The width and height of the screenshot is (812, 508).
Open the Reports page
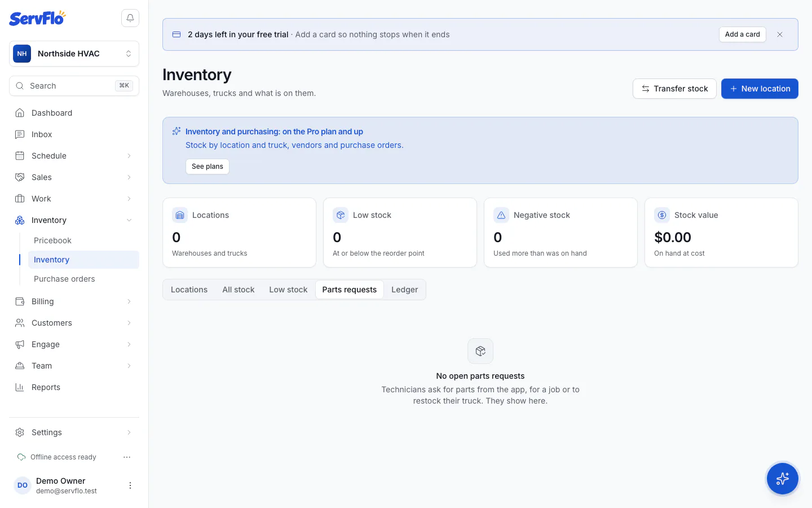[74, 387]
